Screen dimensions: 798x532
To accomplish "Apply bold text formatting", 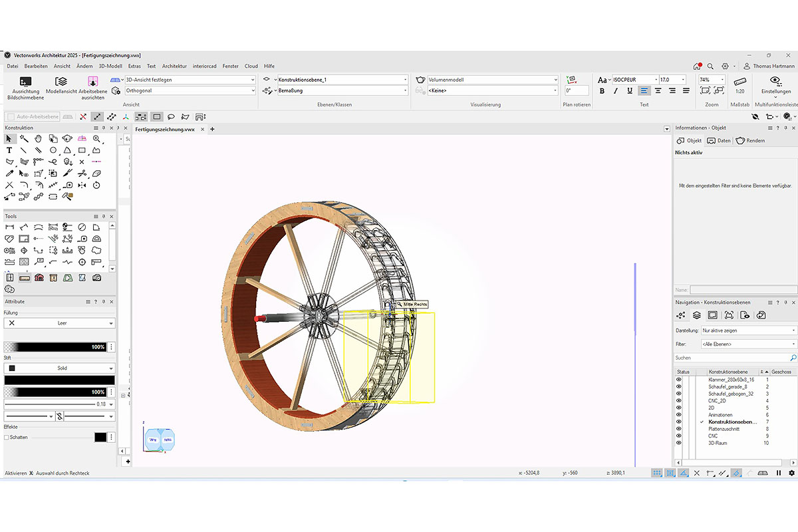I will [x=602, y=91].
